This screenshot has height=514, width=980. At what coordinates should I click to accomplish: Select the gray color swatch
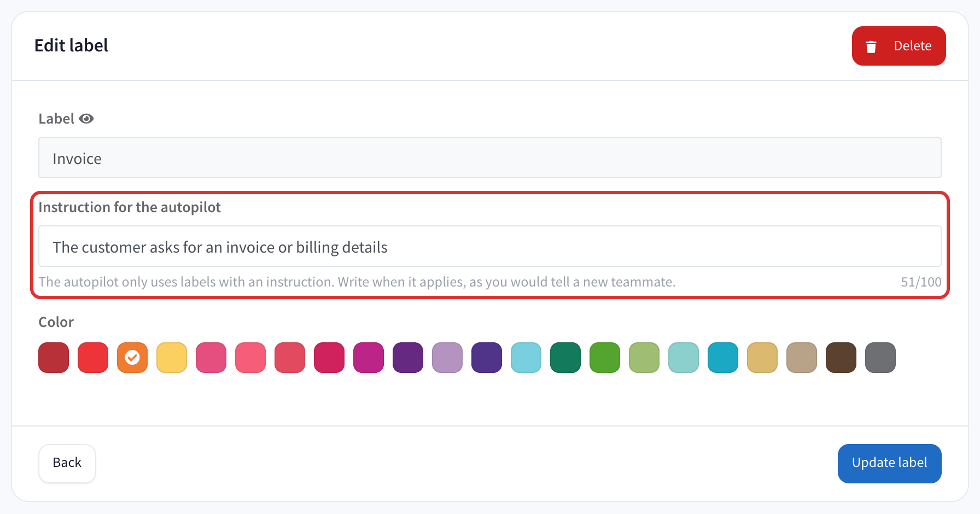(x=880, y=358)
